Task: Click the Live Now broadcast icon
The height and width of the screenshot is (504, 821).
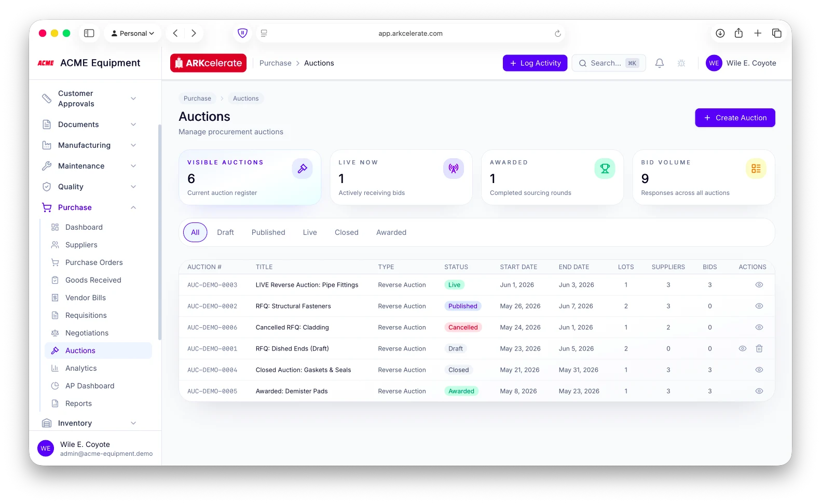Action: pyautogui.click(x=454, y=169)
